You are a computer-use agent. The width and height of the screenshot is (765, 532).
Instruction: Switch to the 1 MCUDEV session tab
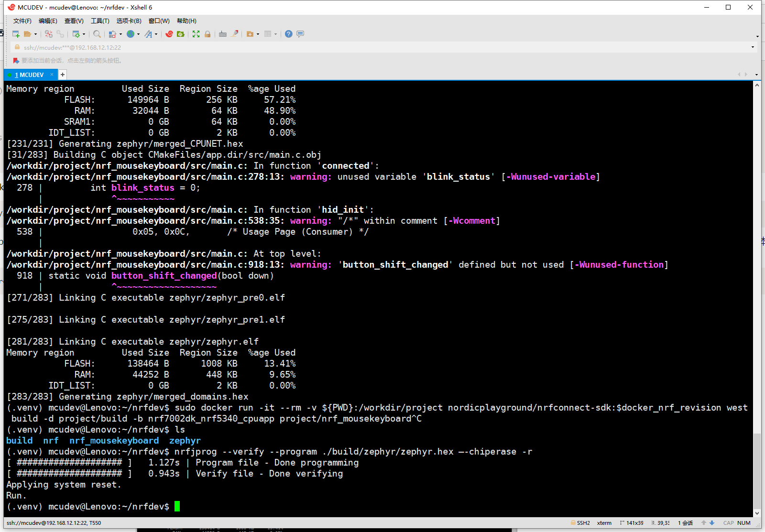click(29, 75)
